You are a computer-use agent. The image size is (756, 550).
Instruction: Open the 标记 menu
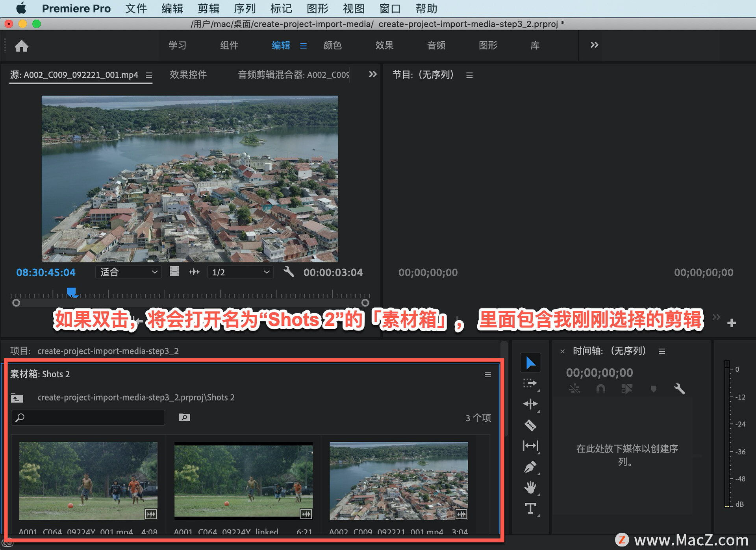click(281, 8)
